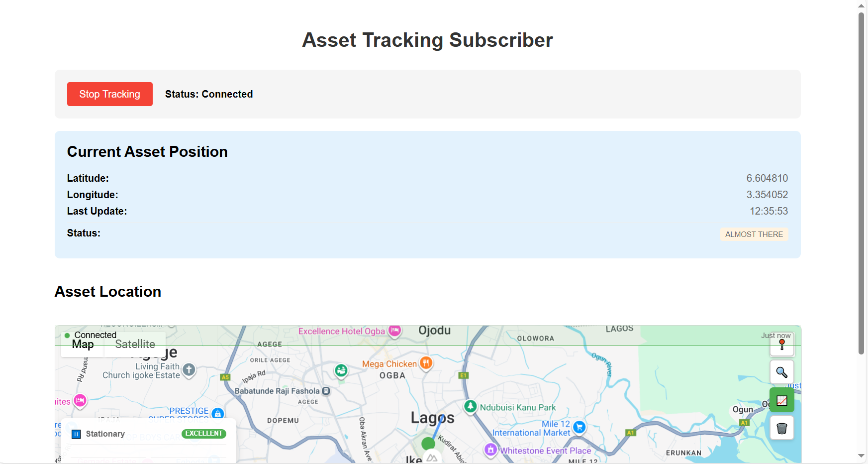Click the Connected status indicator dot
The width and height of the screenshot is (868, 464).
[x=67, y=335]
